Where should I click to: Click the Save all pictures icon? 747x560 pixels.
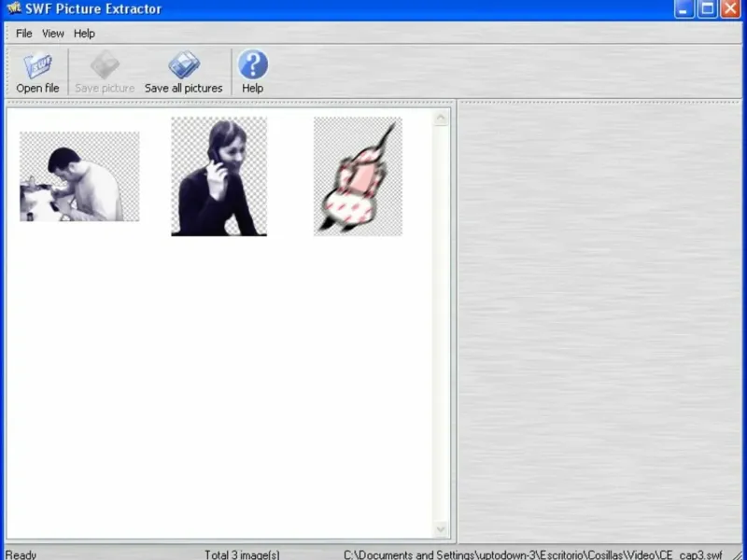pyautogui.click(x=184, y=64)
